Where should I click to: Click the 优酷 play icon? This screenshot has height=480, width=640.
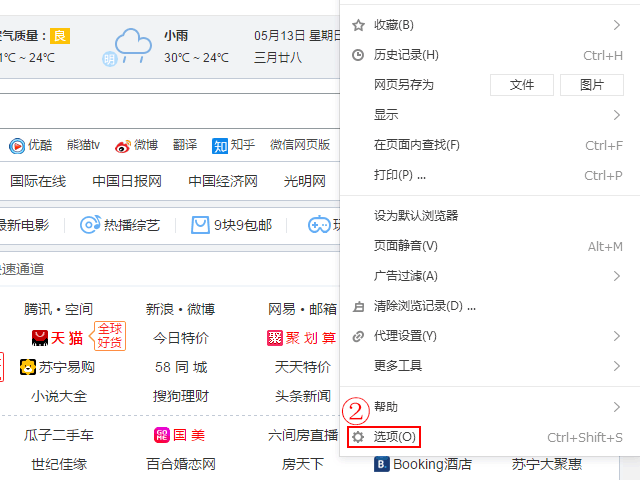17,146
